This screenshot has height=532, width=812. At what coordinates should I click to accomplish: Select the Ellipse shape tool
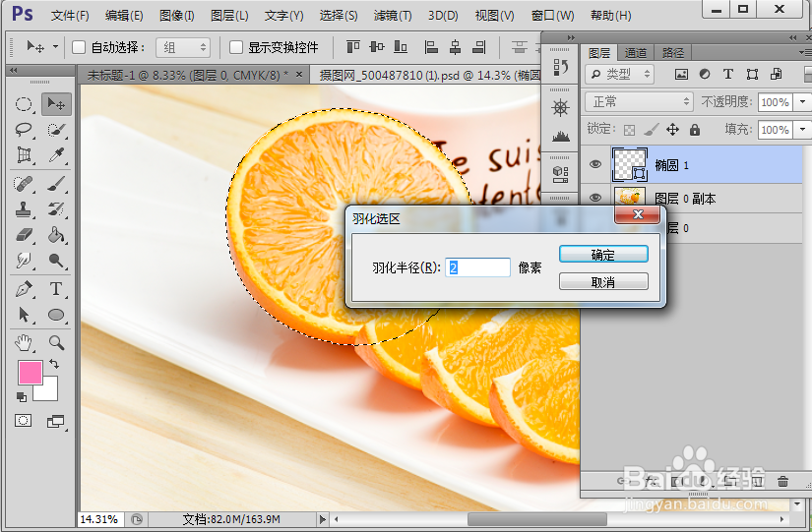tap(56, 315)
